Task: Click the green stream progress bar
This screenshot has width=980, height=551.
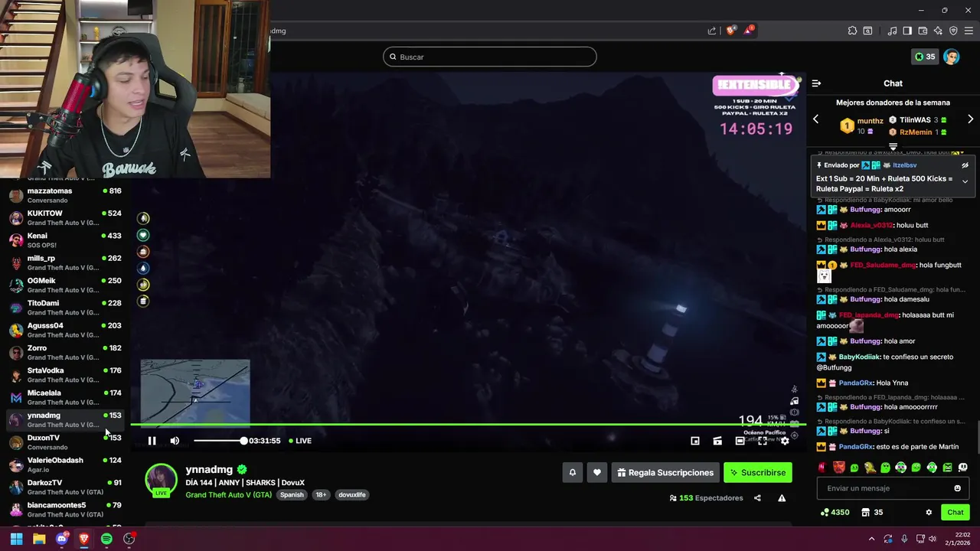Action: click(x=467, y=424)
